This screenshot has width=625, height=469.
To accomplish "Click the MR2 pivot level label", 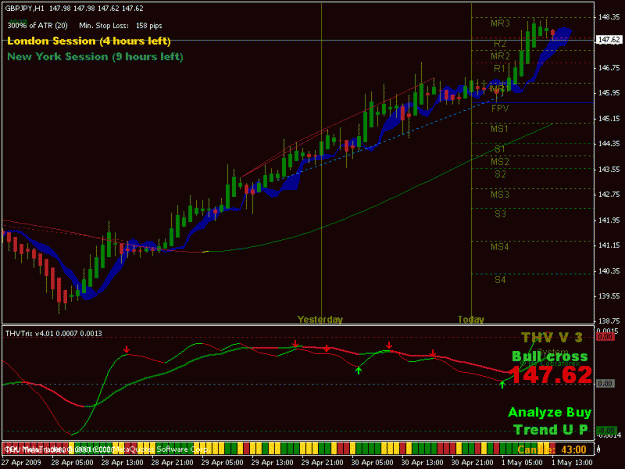I will tap(500, 56).
